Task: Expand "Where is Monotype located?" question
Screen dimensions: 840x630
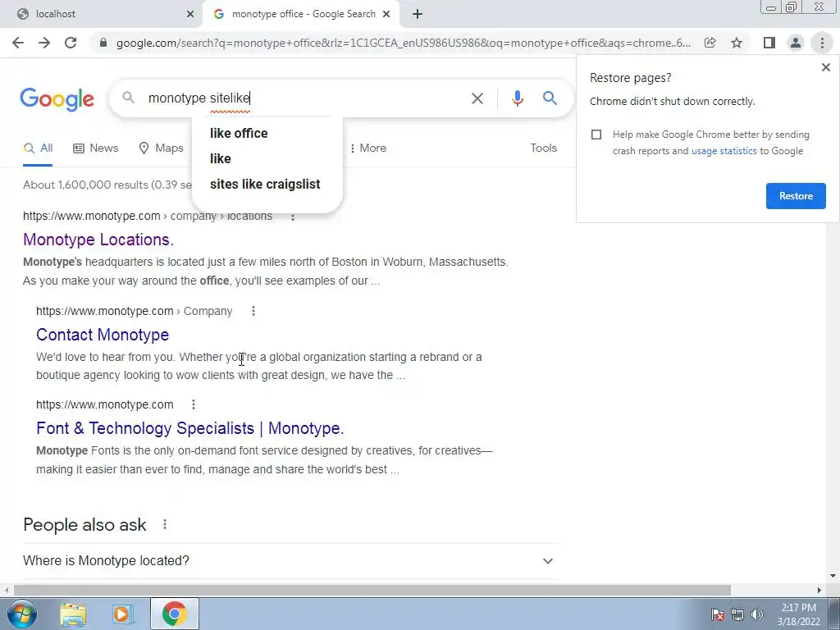Action: [x=290, y=561]
